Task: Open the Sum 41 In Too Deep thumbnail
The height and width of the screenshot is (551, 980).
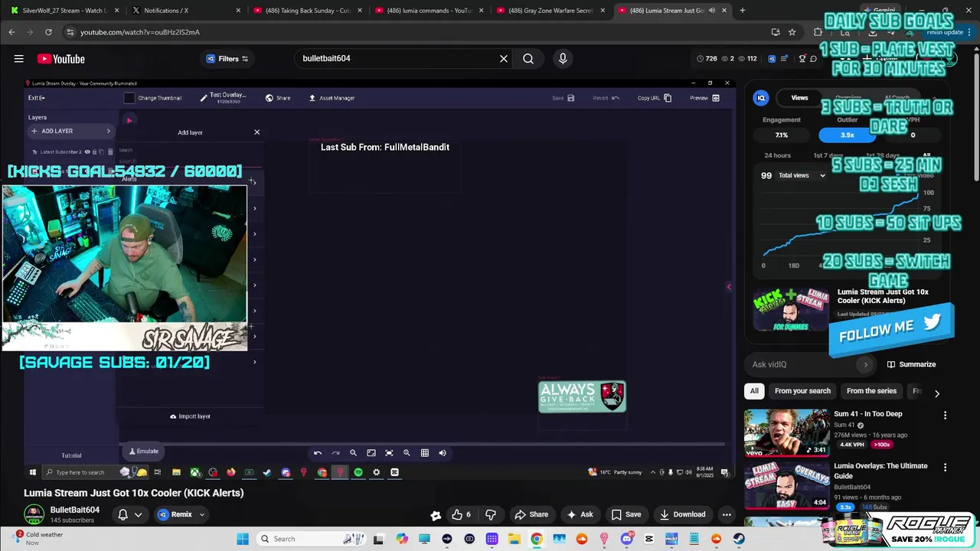Action: [786, 432]
